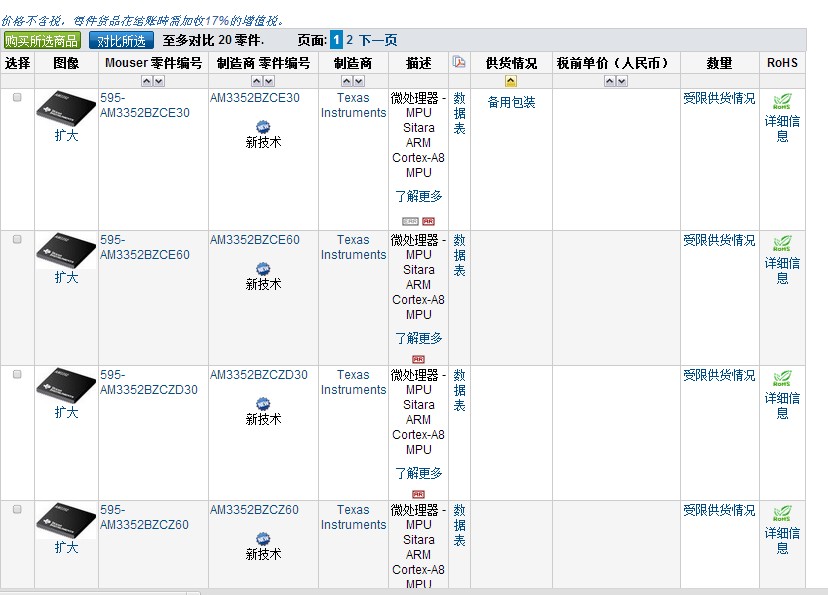The height and width of the screenshot is (595, 828).
Task: Open manufacturer part link AM3352BZCZ60
Action: (x=254, y=510)
